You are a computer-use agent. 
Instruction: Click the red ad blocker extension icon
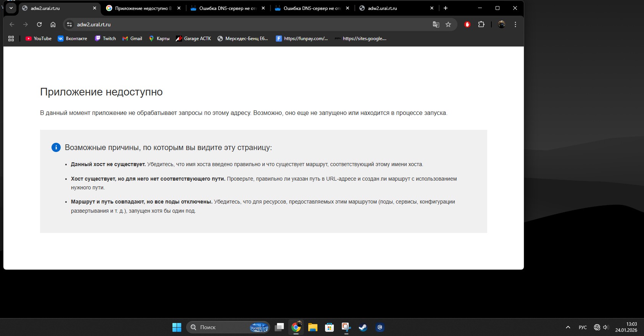pos(467,24)
